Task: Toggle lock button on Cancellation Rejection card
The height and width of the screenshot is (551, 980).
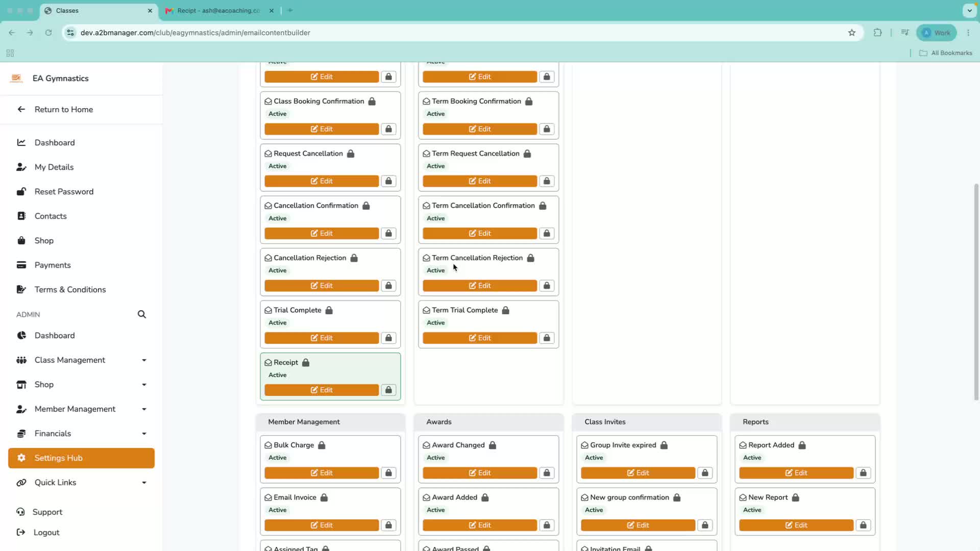Action: (x=388, y=286)
